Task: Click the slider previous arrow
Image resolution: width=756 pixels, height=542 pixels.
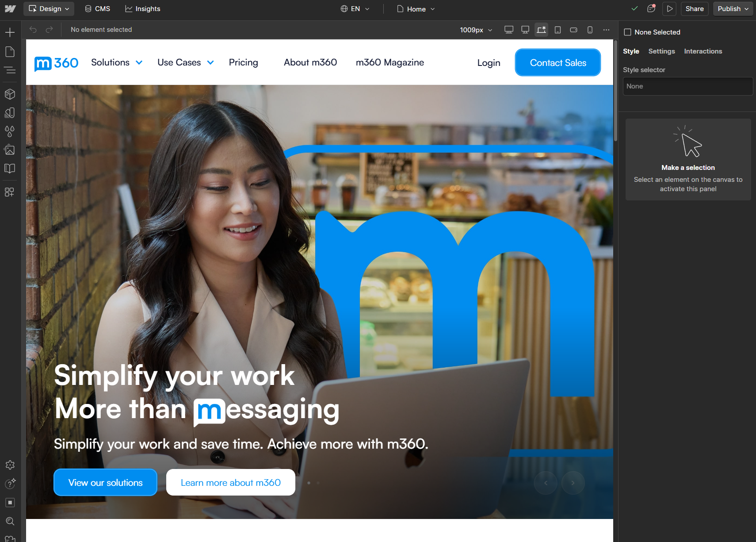Action: point(546,483)
